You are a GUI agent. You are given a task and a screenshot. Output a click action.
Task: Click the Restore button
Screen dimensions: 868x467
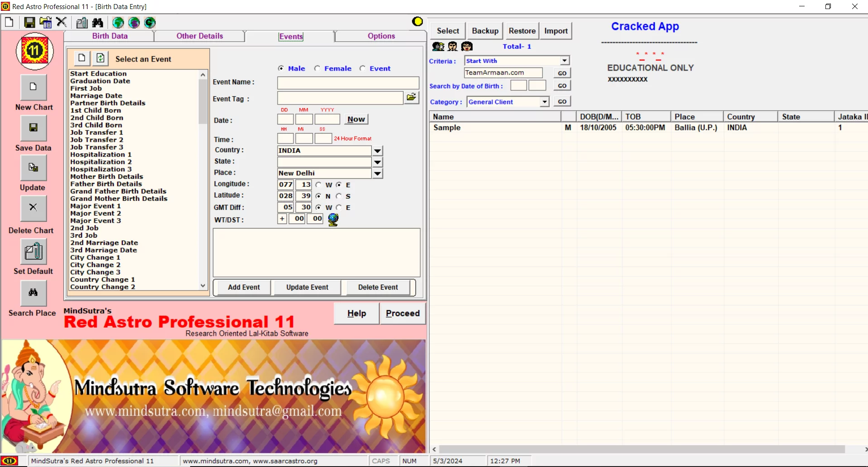coord(522,31)
